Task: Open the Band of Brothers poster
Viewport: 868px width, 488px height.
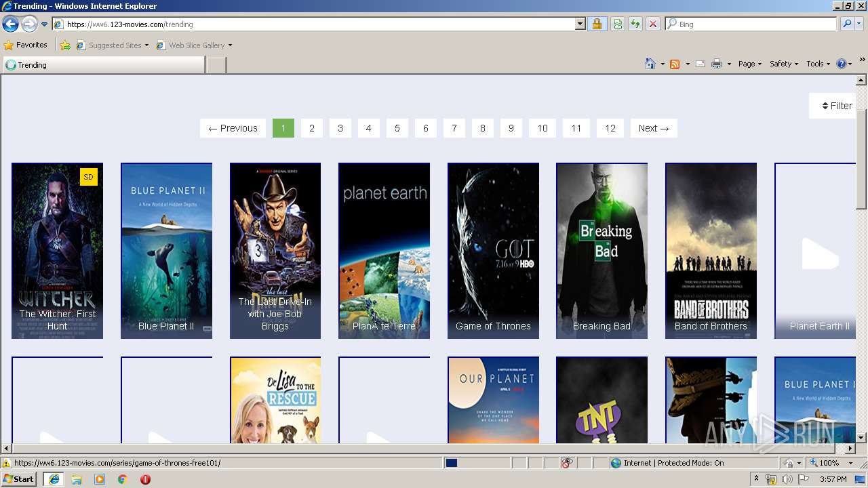Action: click(x=711, y=251)
